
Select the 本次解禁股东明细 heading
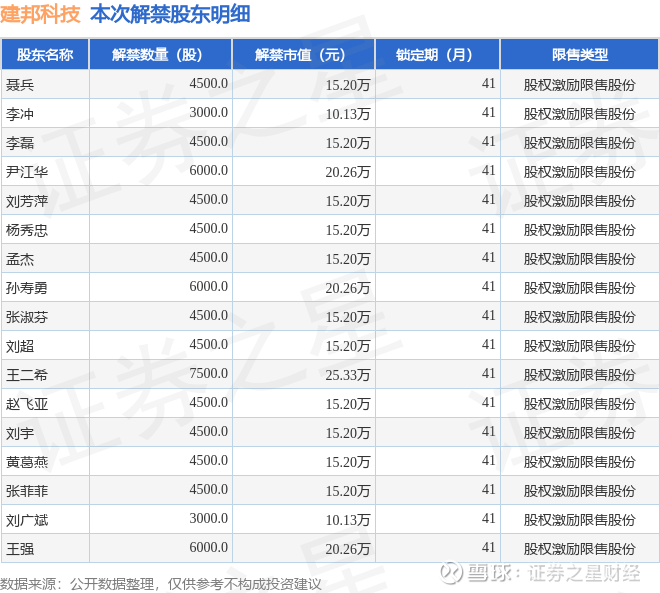170,14
